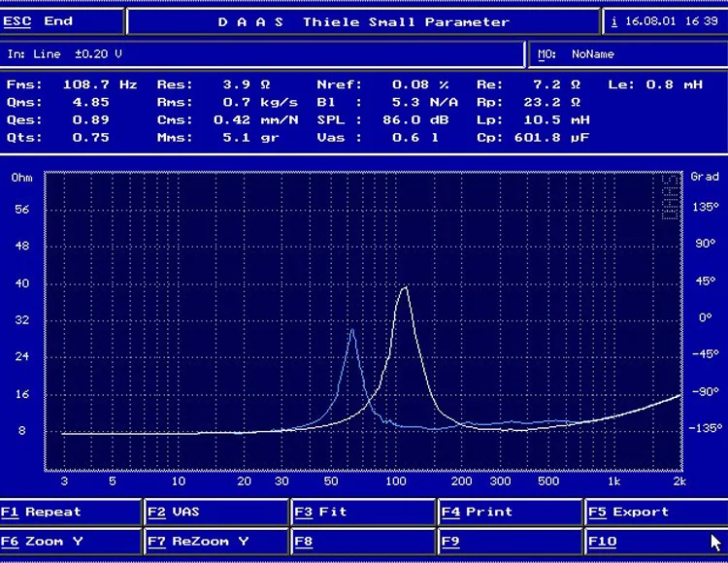Click the empty F10 button
This screenshot has width=728, height=563.
[x=656, y=542]
